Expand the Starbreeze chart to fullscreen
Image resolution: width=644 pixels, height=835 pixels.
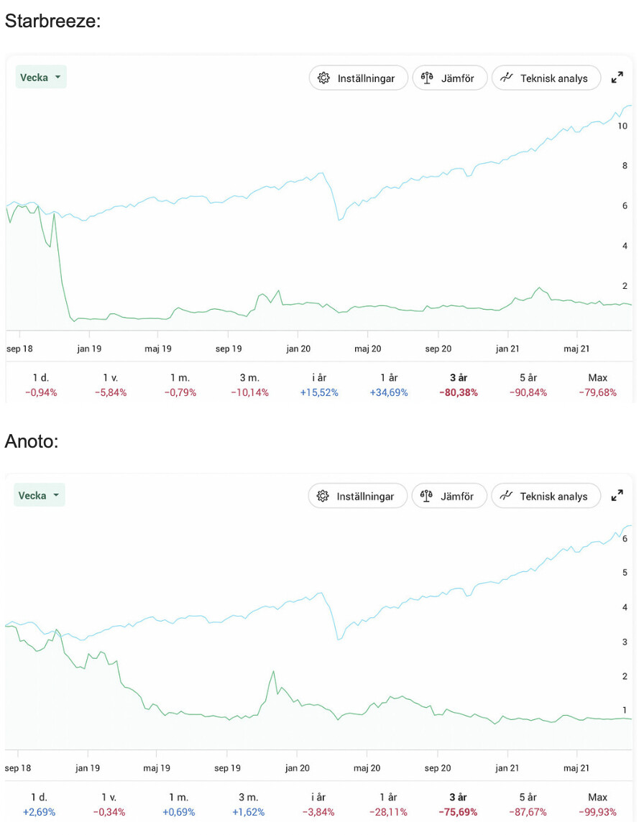click(x=617, y=78)
